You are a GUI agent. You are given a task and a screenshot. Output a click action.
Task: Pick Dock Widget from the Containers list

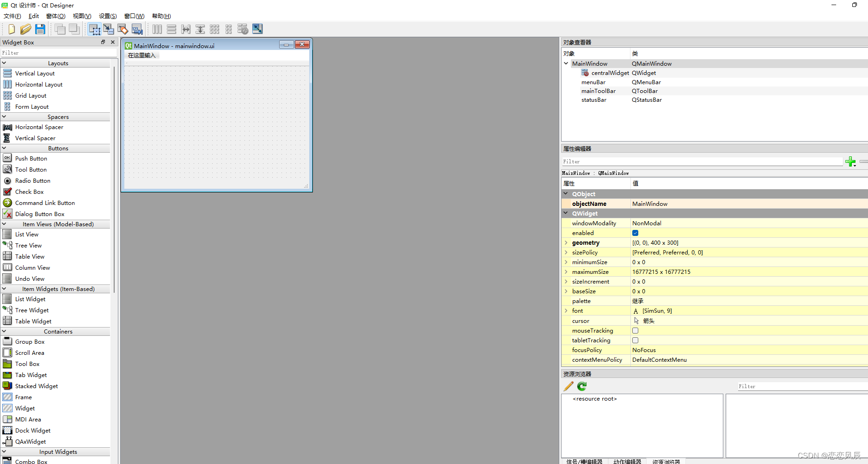(x=33, y=430)
